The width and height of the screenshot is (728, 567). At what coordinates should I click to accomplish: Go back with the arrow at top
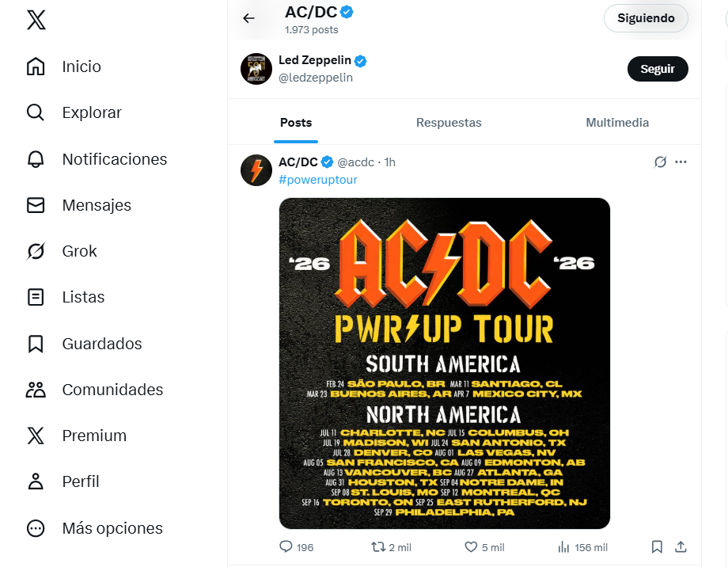(x=250, y=19)
